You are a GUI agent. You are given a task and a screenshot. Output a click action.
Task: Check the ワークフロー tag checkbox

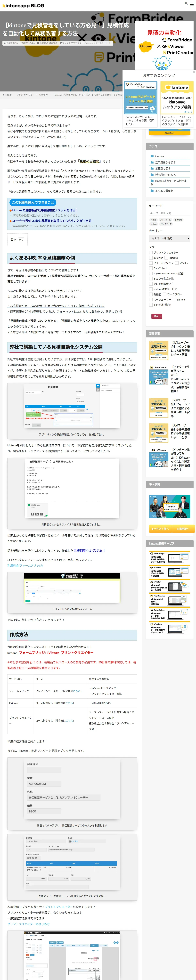pos(164,294)
